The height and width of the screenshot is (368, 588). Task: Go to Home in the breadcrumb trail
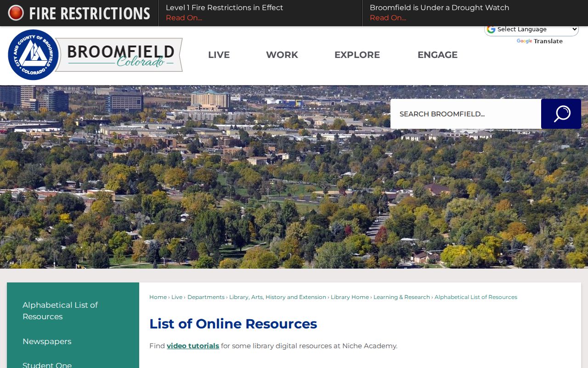pos(158,297)
